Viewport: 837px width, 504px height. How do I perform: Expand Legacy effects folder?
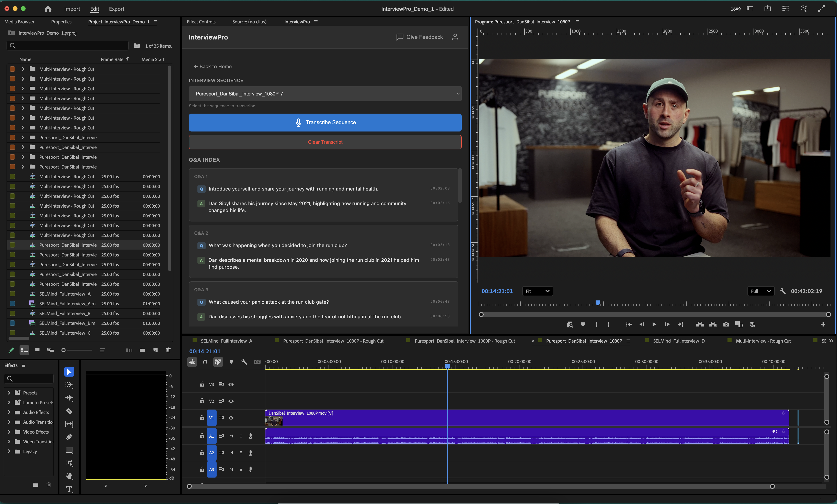[x=9, y=451]
